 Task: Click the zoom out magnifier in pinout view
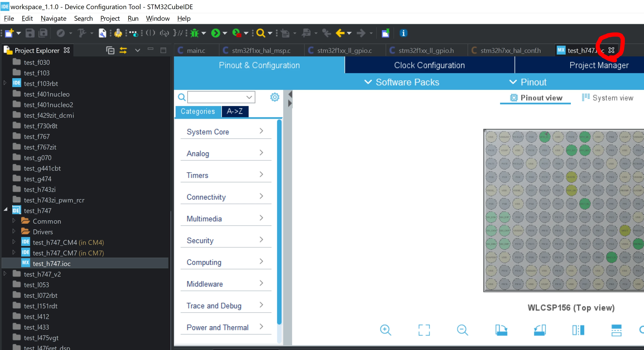pos(462,330)
